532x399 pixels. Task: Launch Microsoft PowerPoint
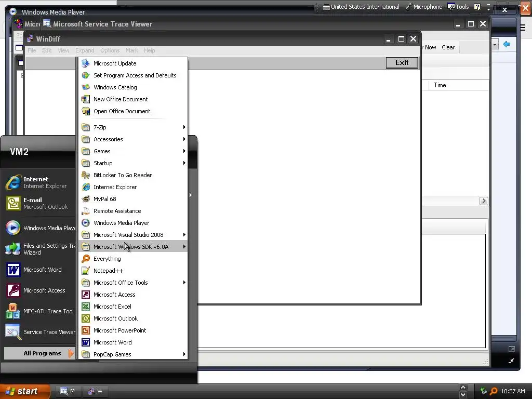tap(133, 330)
